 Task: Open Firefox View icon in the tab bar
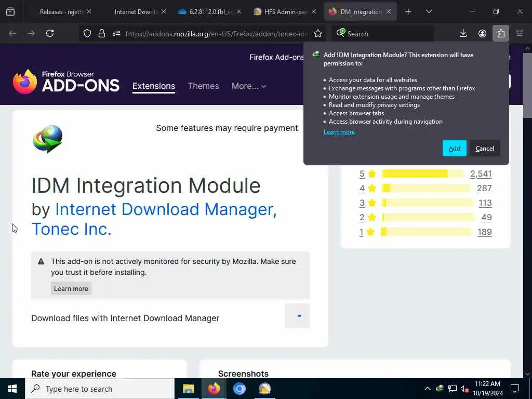10,11
